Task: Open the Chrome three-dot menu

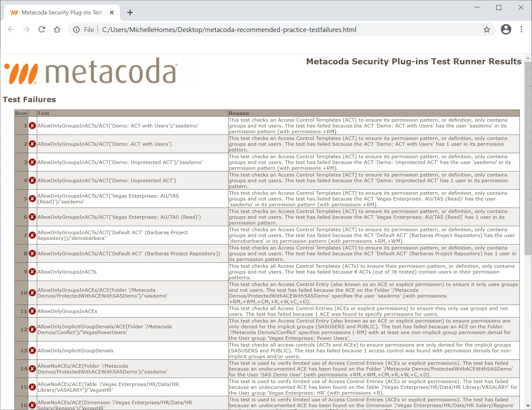Action: 521,29
